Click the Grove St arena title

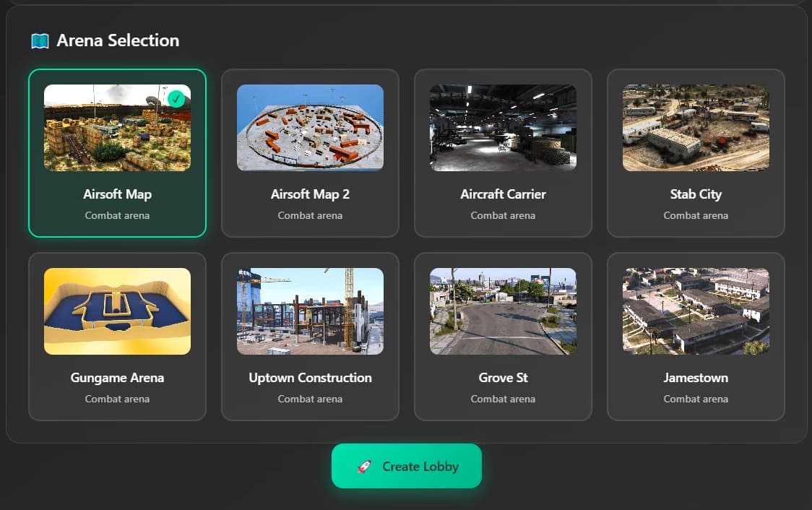503,378
